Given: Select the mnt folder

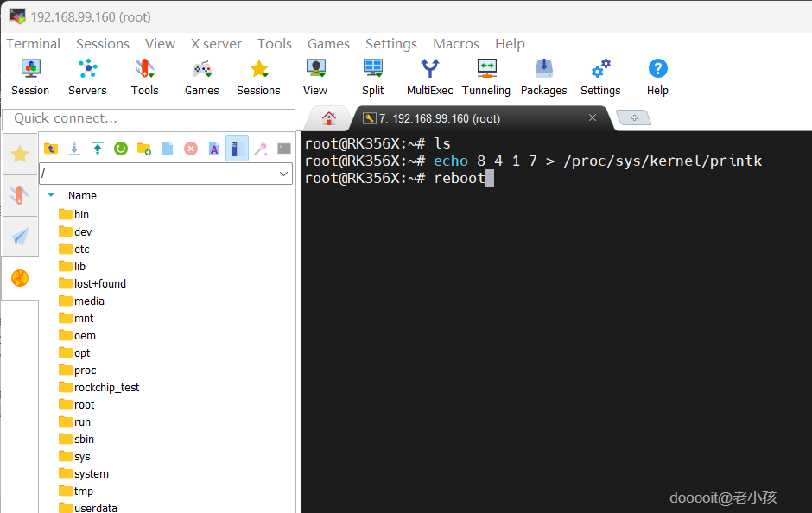Looking at the screenshot, I should coord(76,319).
